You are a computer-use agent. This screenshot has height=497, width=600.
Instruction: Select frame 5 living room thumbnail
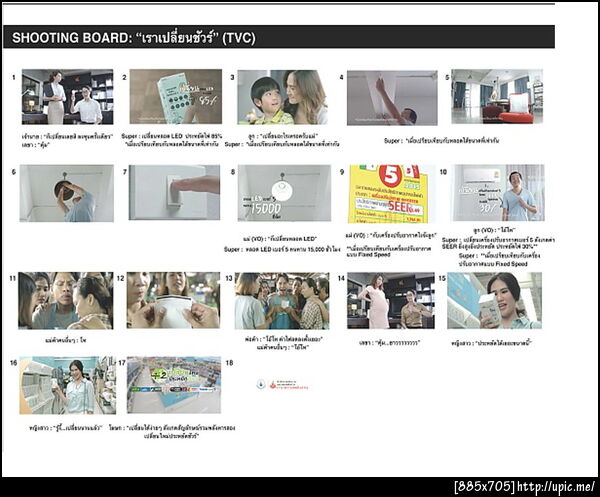click(497, 96)
